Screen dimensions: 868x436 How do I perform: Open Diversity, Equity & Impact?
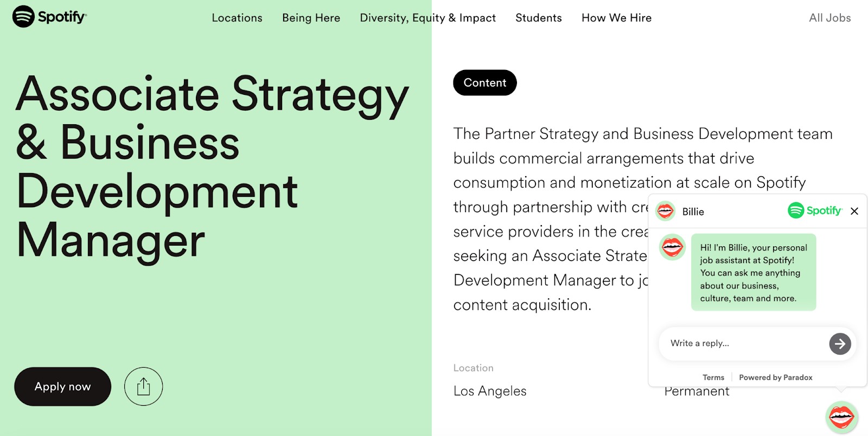coord(427,18)
